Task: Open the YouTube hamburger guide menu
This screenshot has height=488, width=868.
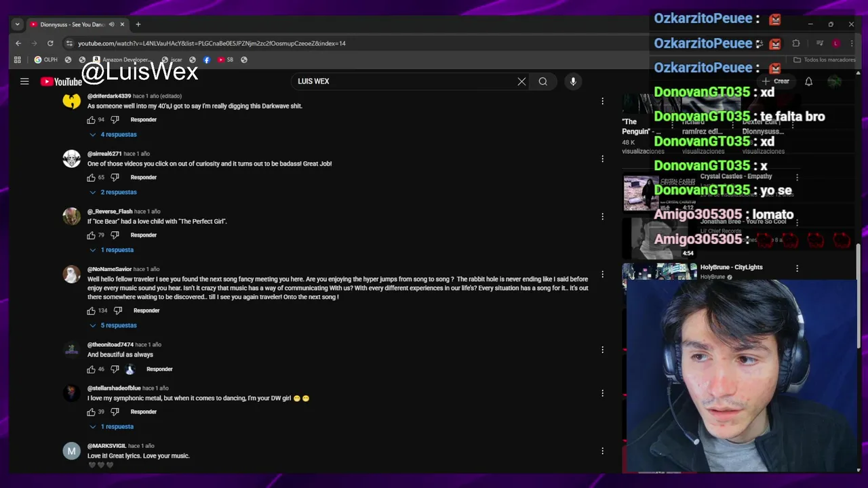Action: (x=24, y=81)
